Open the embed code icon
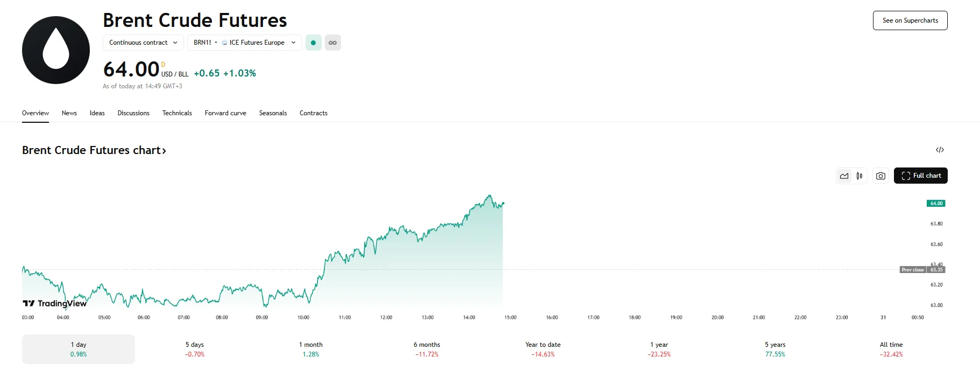This screenshot has width=980, height=377. (940, 150)
